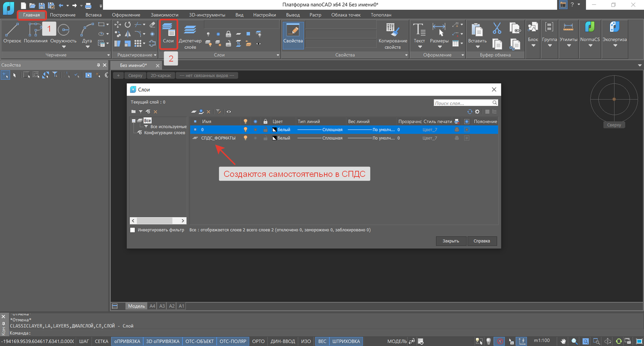Click the save icon in the quick access toolbar
The image size is (644, 346).
pyautogui.click(x=43, y=5)
